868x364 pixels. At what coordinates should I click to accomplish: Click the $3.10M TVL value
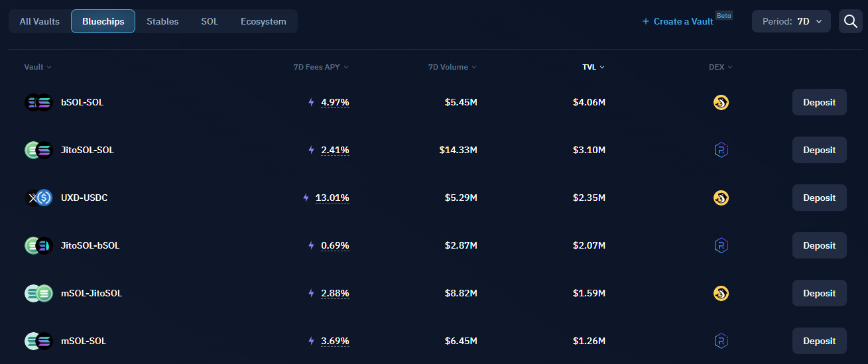[589, 151]
